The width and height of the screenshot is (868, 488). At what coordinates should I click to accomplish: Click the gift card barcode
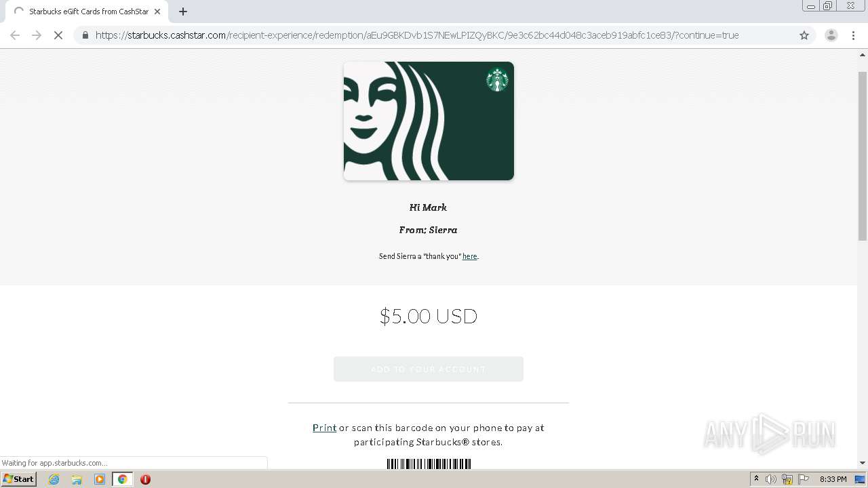429,464
